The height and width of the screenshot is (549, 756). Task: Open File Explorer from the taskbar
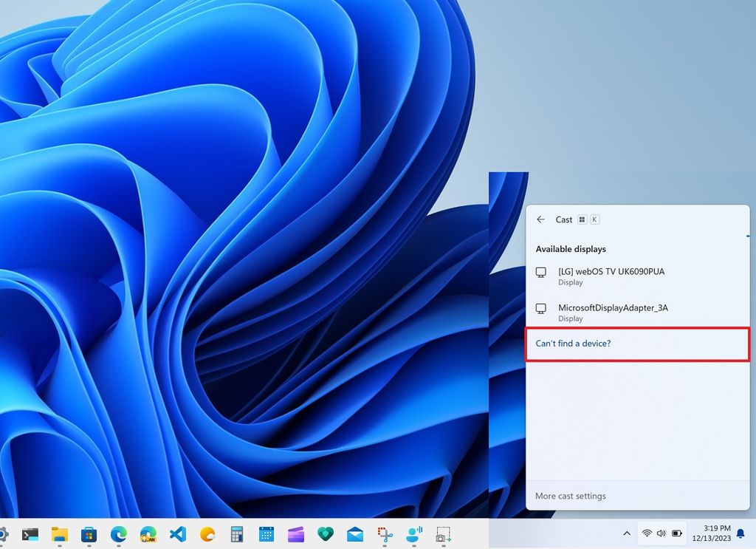point(60,533)
